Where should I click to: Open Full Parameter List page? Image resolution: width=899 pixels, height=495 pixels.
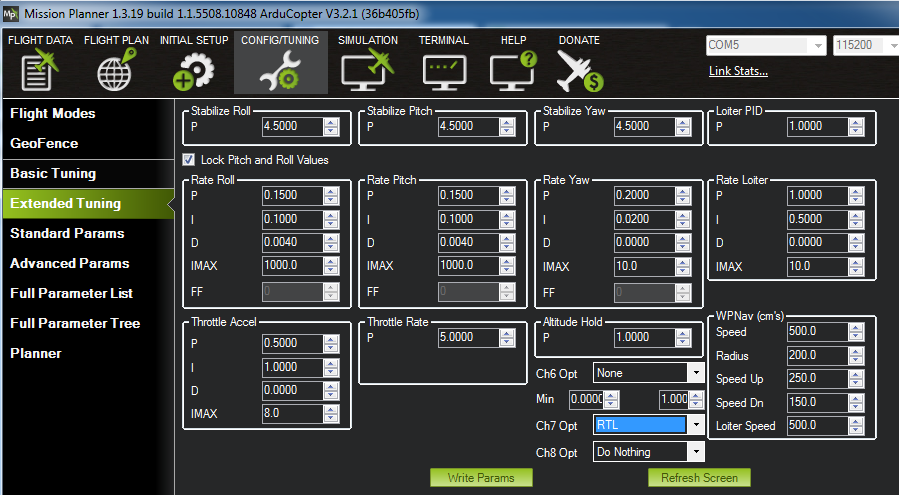(x=72, y=293)
